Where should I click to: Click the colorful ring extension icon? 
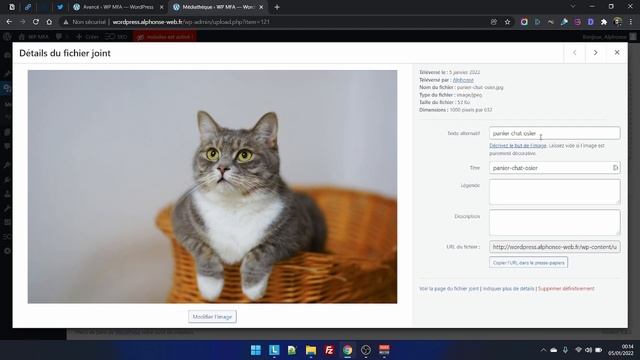tap(524, 22)
